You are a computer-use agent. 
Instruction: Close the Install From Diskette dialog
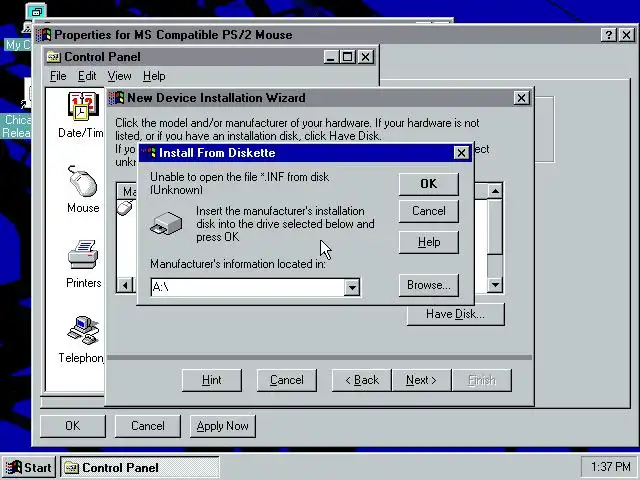coord(461,153)
